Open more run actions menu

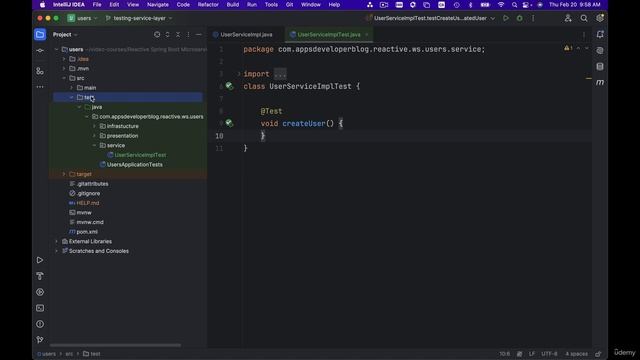(x=533, y=18)
